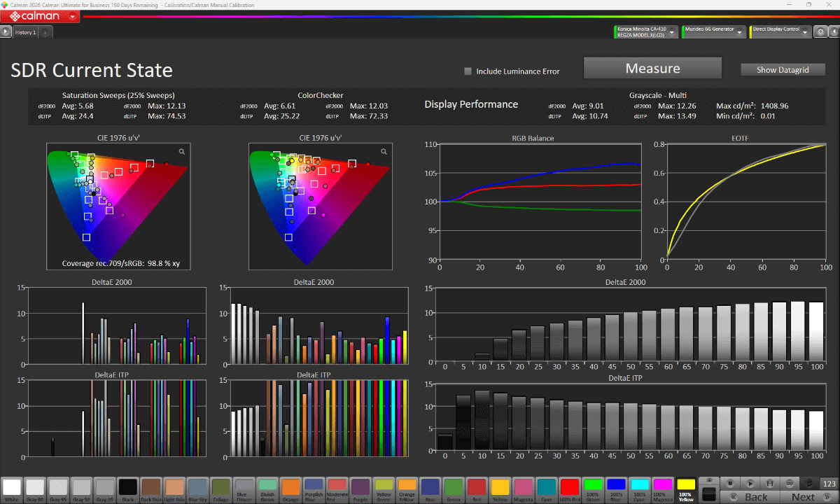
Task: Add a new history tab with plus
Action: (x=44, y=32)
